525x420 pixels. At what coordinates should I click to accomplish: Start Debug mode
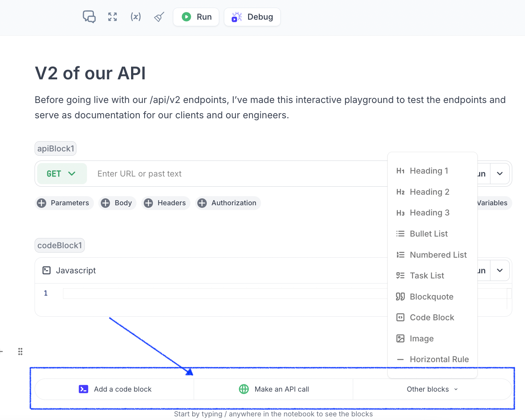(252, 17)
